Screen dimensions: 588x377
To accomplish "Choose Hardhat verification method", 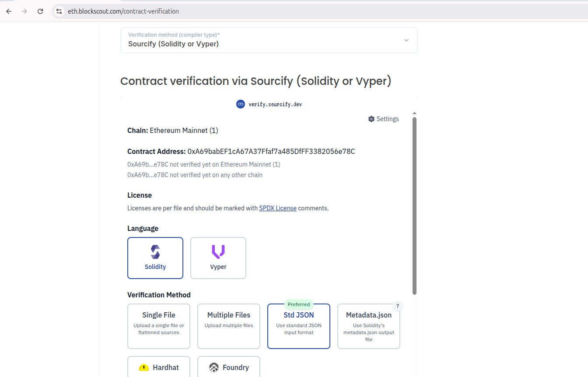I will coord(159,367).
